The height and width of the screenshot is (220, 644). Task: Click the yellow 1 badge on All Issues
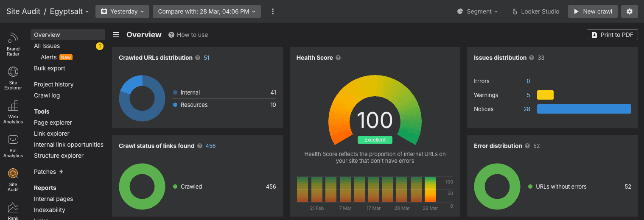click(100, 46)
